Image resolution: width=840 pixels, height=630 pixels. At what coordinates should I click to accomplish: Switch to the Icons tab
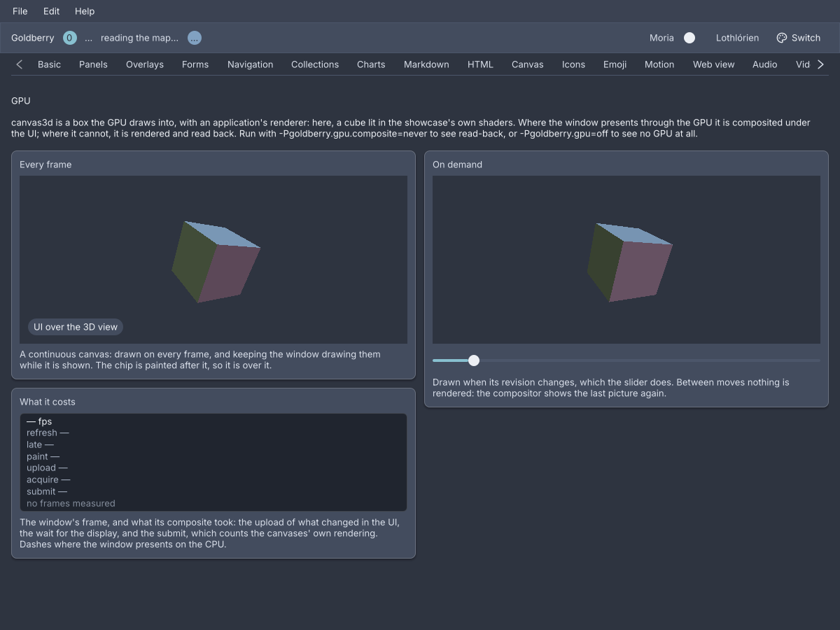[573, 64]
